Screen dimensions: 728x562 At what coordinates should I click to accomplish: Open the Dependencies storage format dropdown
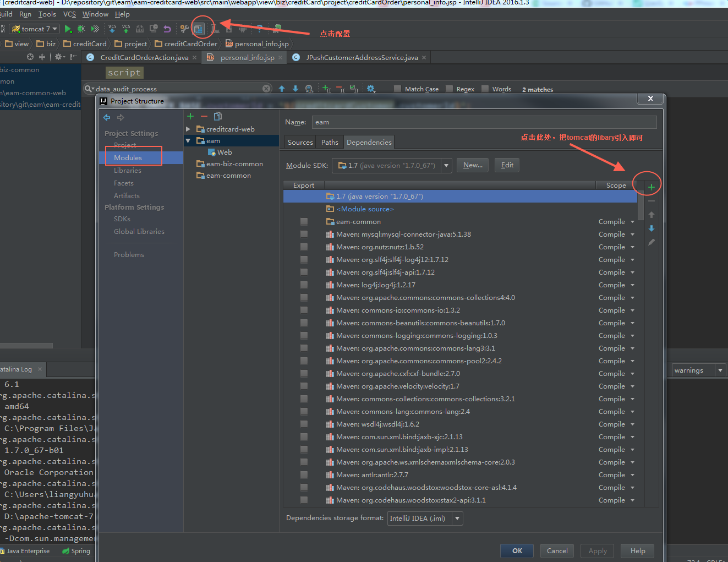(x=457, y=518)
